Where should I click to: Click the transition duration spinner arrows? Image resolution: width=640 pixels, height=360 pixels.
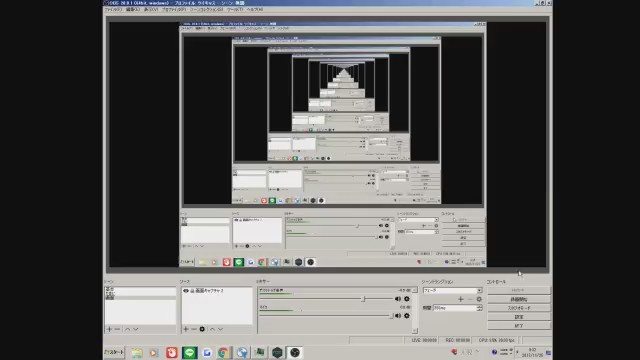pos(480,308)
